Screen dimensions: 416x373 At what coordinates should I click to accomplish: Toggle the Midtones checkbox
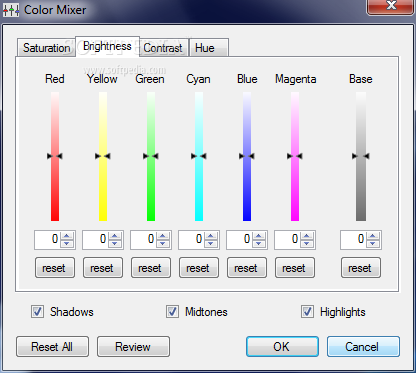pyautogui.click(x=172, y=312)
